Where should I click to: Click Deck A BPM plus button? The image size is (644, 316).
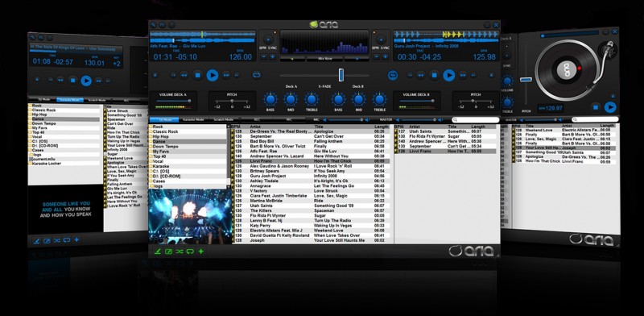point(272,56)
